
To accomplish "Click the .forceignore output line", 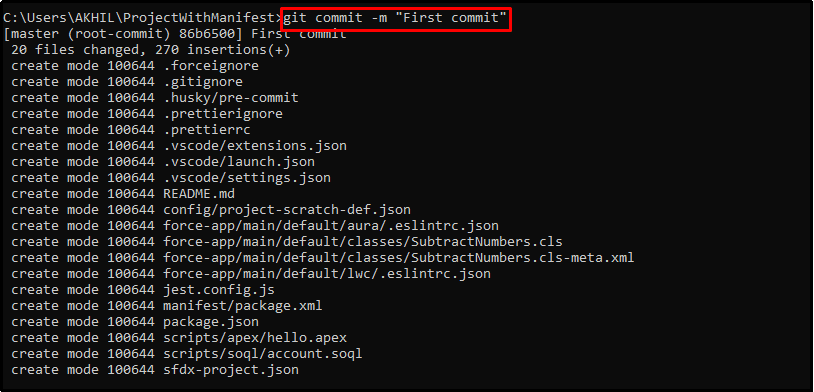I will [135, 66].
